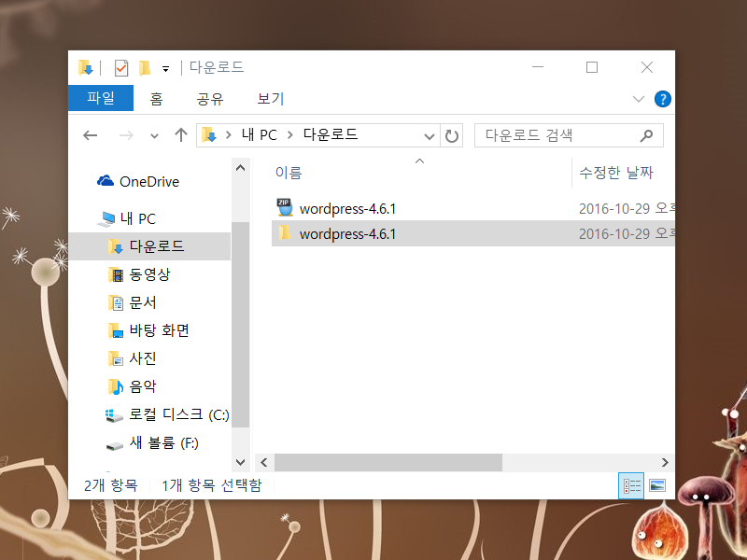The width and height of the screenshot is (747, 560).
Task: Switch to the 홈 ribbon tab
Action: click(156, 99)
